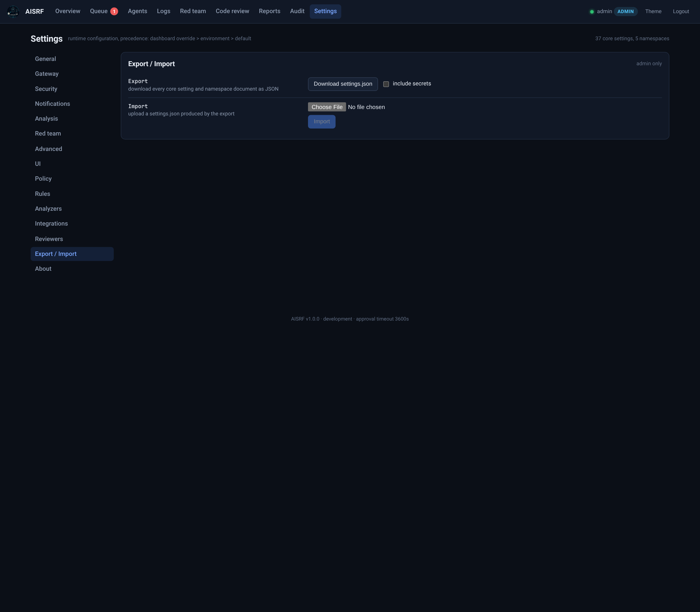Click the "admin only" label
This screenshot has width=700, height=612.
[x=649, y=64]
